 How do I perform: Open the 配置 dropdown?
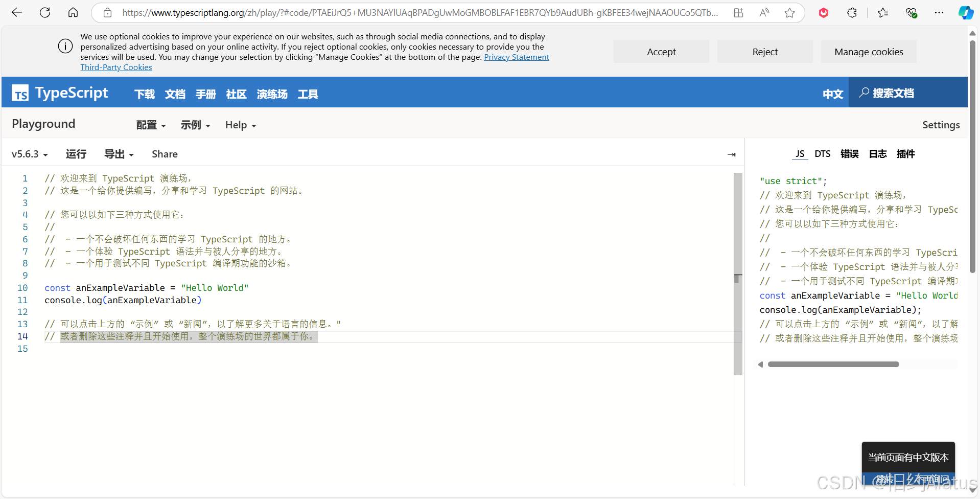pyautogui.click(x=151, y=125)
